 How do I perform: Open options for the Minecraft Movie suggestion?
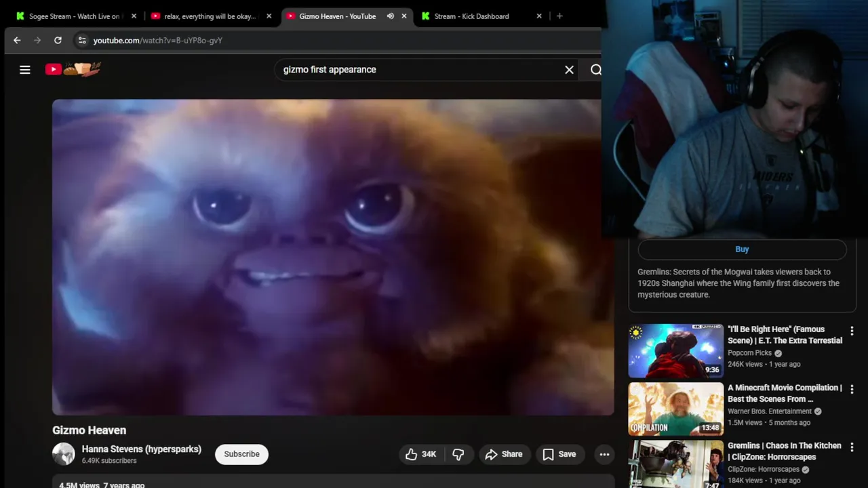(x=852, y=390)
